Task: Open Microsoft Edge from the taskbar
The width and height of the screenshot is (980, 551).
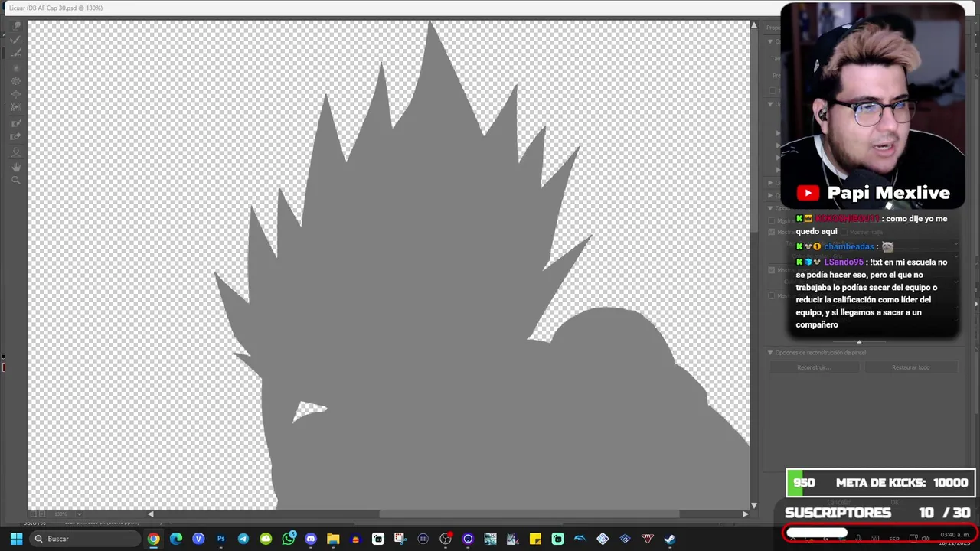Action: tap(176, 539)
